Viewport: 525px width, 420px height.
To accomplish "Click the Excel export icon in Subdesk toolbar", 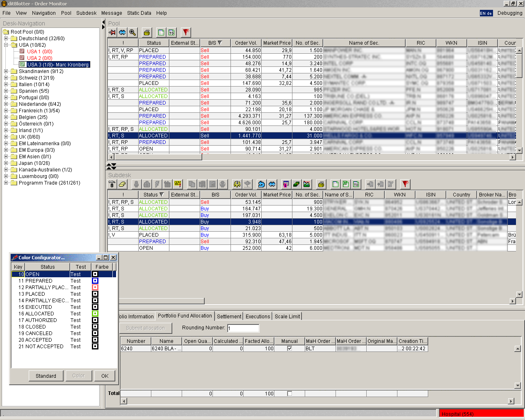I will coord(346,184).
